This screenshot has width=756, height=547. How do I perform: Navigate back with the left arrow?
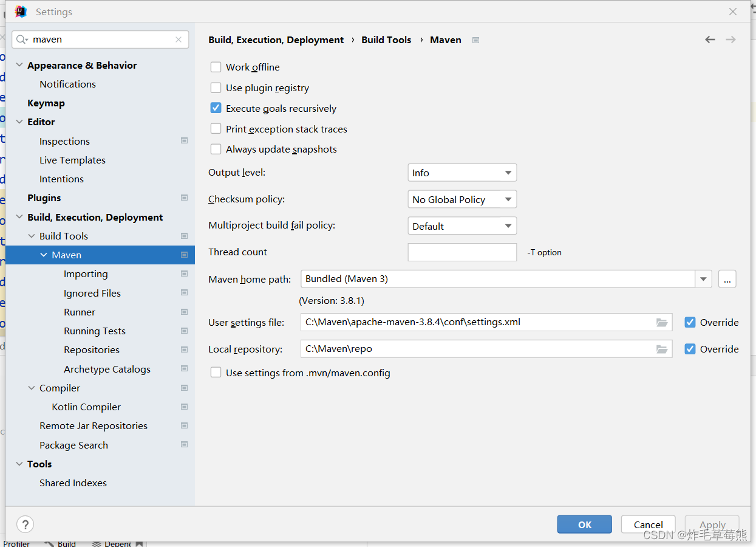[x=710, y=40]
